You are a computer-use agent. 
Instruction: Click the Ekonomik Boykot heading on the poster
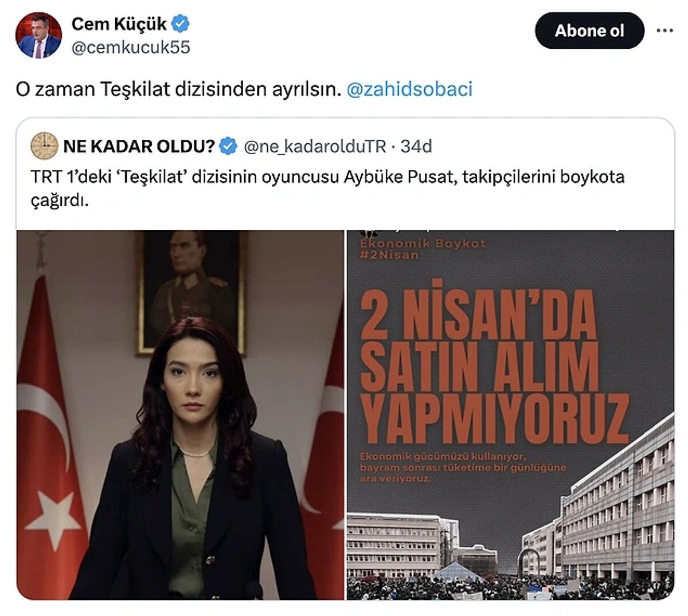point(423,243)
